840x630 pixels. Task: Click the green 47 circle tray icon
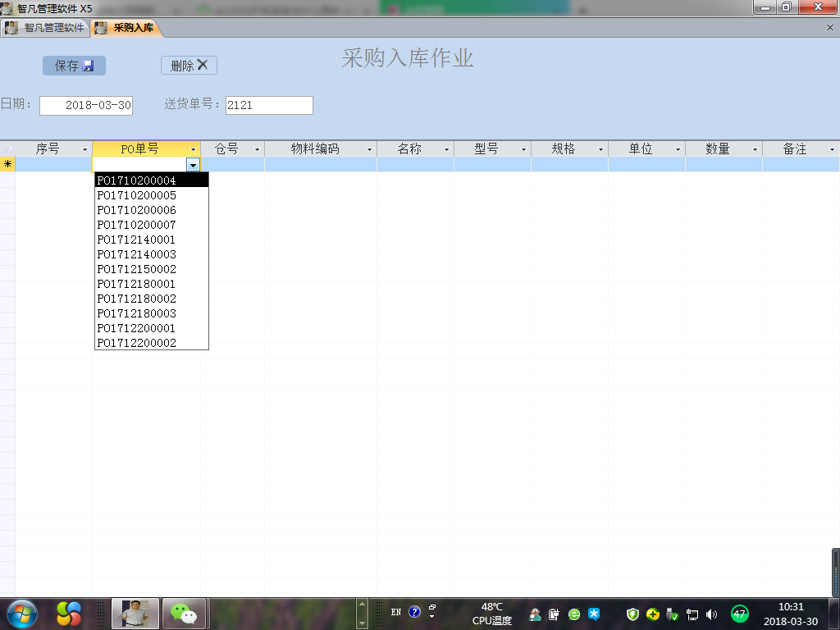click(x=739, y=614)
